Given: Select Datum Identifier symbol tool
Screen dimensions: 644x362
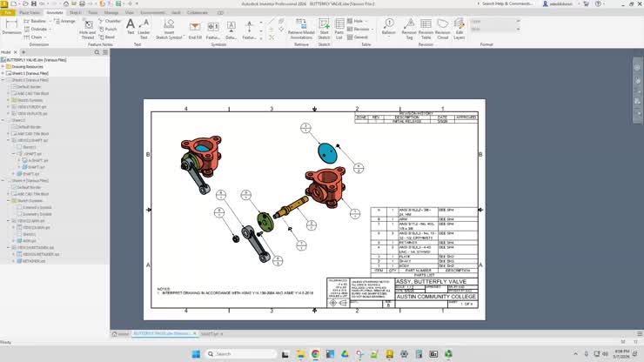Looking at the screenshot, I should [231, 30].
